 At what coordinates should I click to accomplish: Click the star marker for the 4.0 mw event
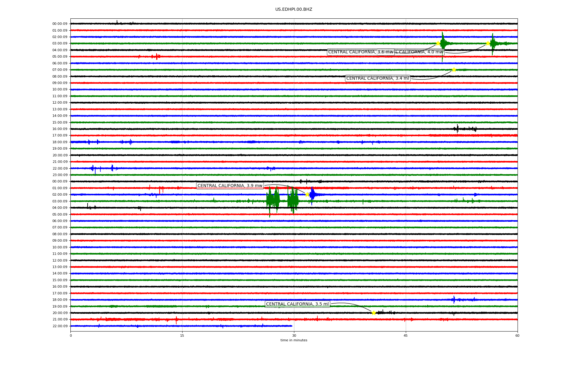click(x=488, y=43)
